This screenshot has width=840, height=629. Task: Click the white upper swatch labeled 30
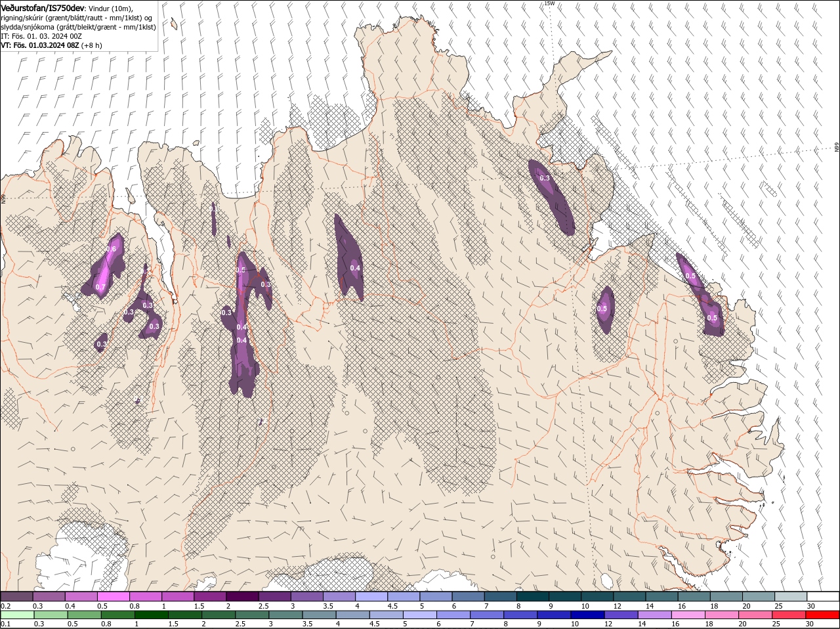coord(824,596)
